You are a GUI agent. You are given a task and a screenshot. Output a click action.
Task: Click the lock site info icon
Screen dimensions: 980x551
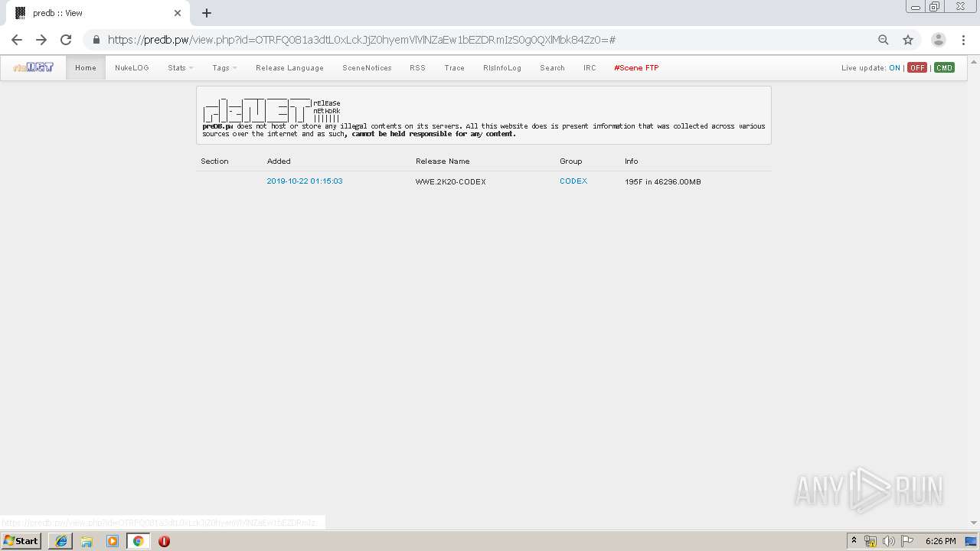pyautogui.click(x=96, y=40)
